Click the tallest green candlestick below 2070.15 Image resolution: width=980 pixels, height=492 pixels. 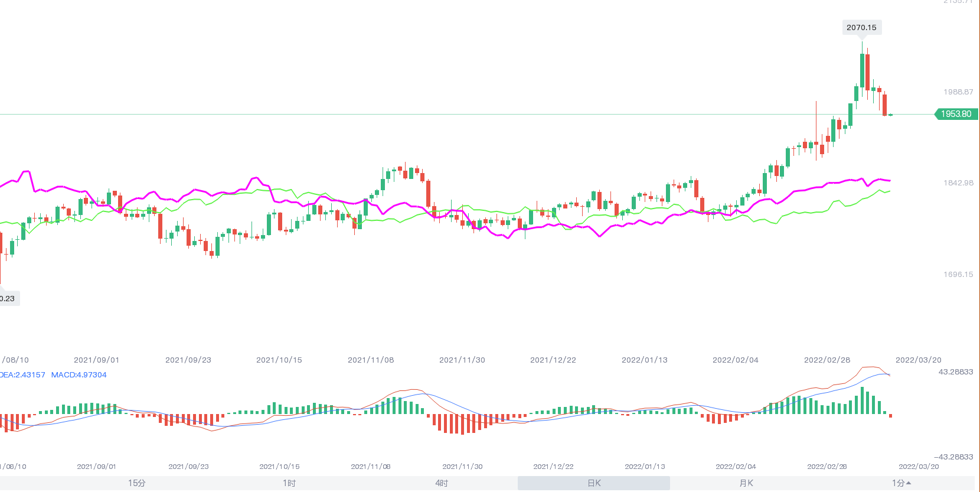[x=862, y=70]
